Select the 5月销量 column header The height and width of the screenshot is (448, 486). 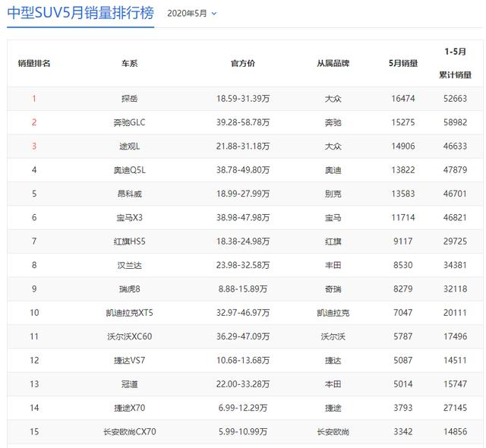tap(403, 64)
